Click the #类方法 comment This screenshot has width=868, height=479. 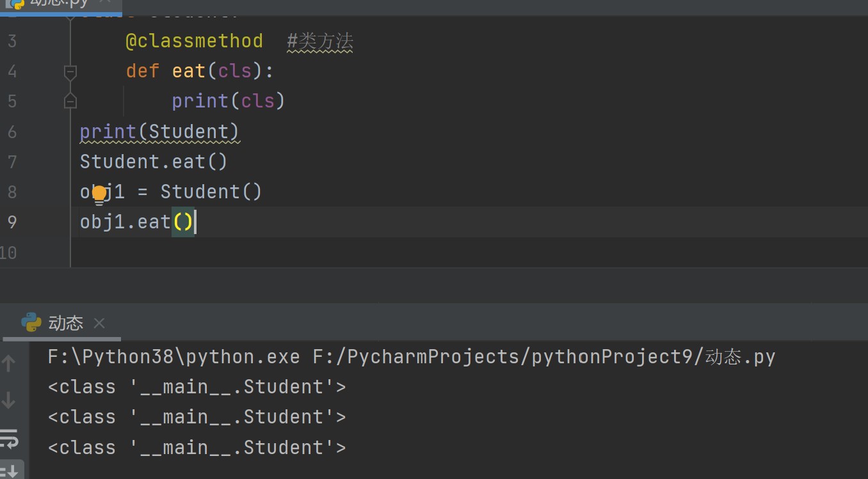(x=320, y=42)
